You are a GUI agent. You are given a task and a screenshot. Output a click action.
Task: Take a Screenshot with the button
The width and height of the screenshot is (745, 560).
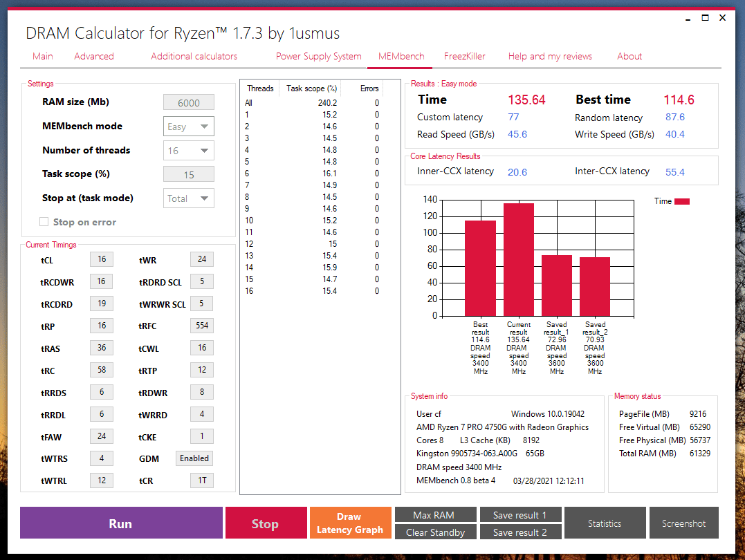tap(683, 523)
